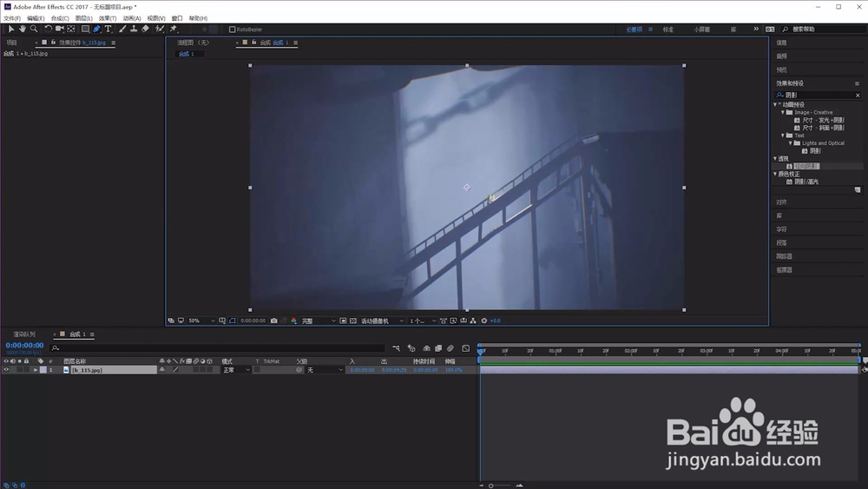Switch to the 标准 workspace
868x489 pixels.
[x=668, y=30]
